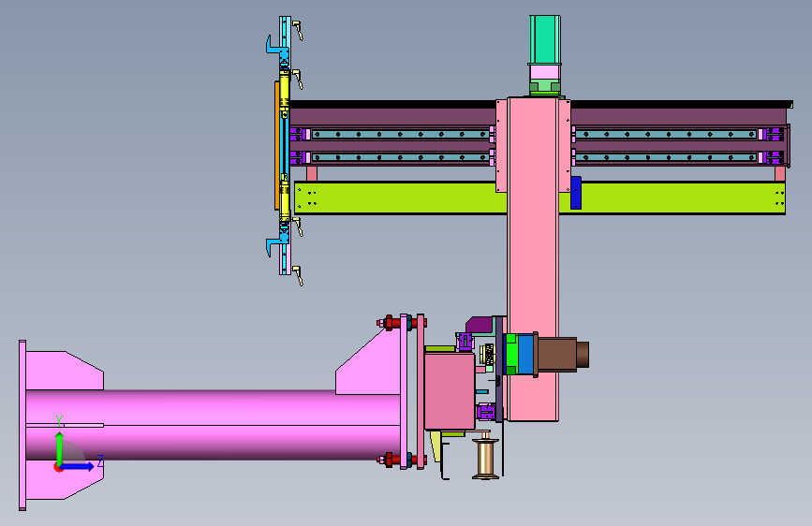Pick the lower yellow cylinder on gripper
812x526 pixels.
point(285,199)
